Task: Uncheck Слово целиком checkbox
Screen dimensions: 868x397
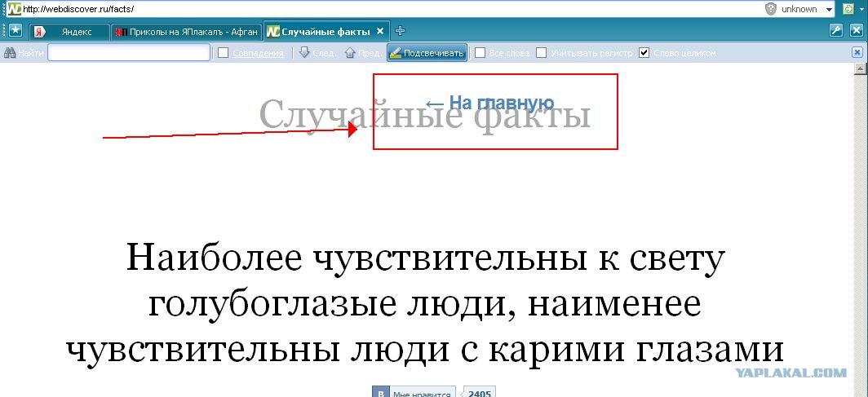Action: pos(644,53)
